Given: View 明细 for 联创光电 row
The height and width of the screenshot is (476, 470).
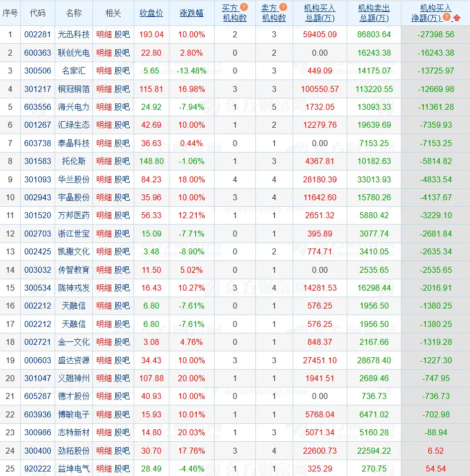Looking at the screenshot, I should (104, 53).
